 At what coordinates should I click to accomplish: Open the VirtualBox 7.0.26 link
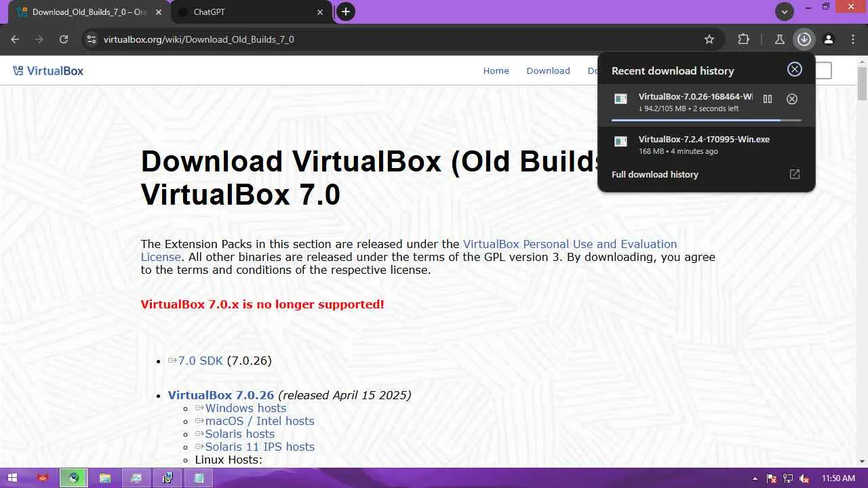221,395
